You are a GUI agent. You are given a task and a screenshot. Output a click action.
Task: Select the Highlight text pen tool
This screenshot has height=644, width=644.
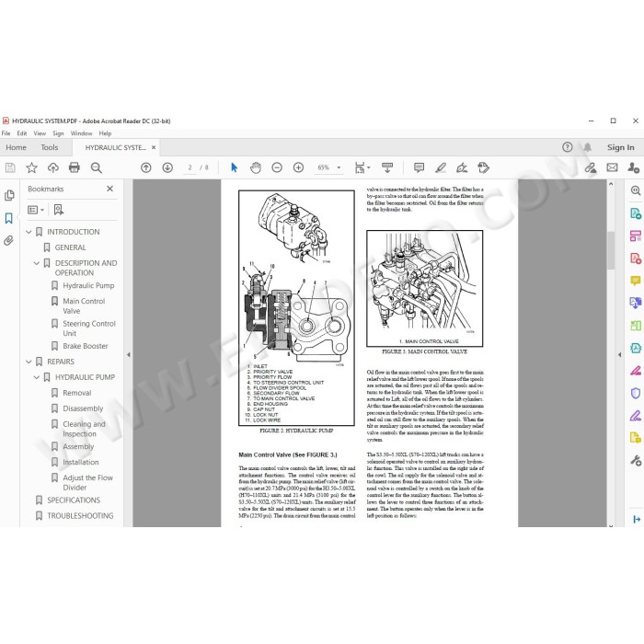441,167
